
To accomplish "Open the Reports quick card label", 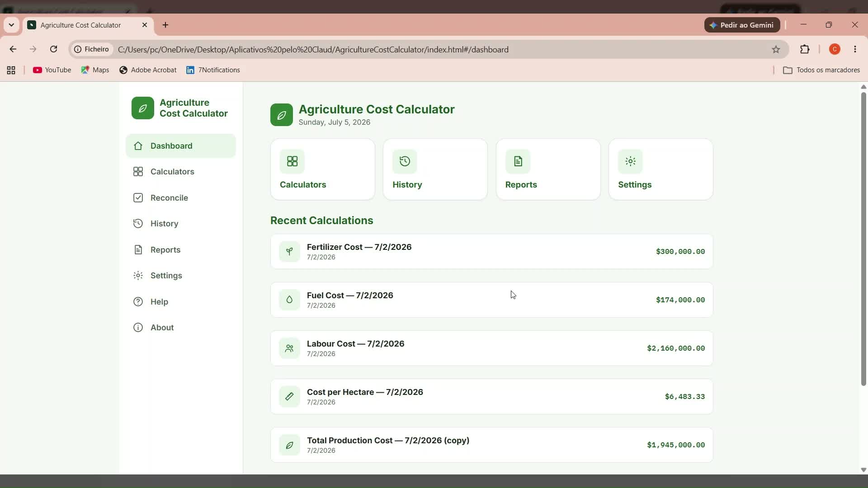I will click(521, 185).
